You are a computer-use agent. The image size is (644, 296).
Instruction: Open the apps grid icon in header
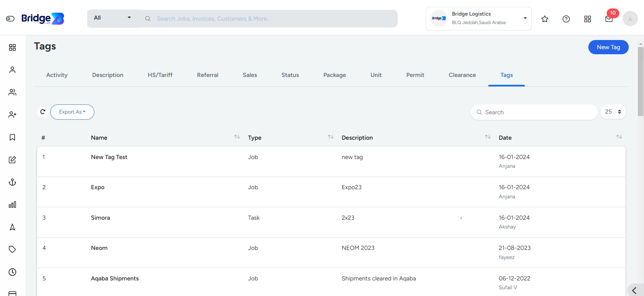(588, 19)
